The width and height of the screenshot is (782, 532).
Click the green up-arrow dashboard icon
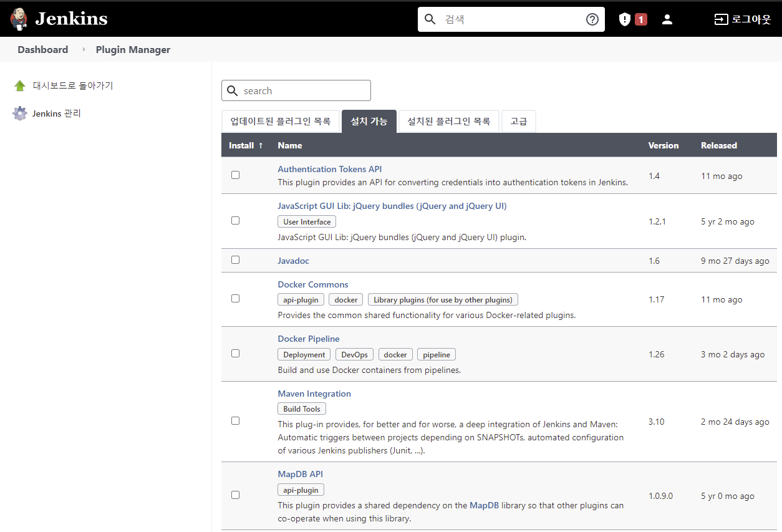tap(20, 86)
